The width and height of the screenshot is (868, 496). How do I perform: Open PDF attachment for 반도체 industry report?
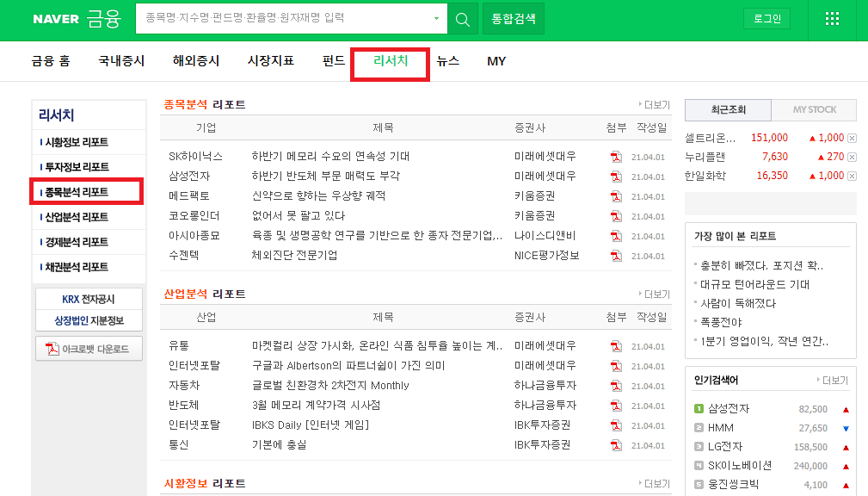point(616,406)
